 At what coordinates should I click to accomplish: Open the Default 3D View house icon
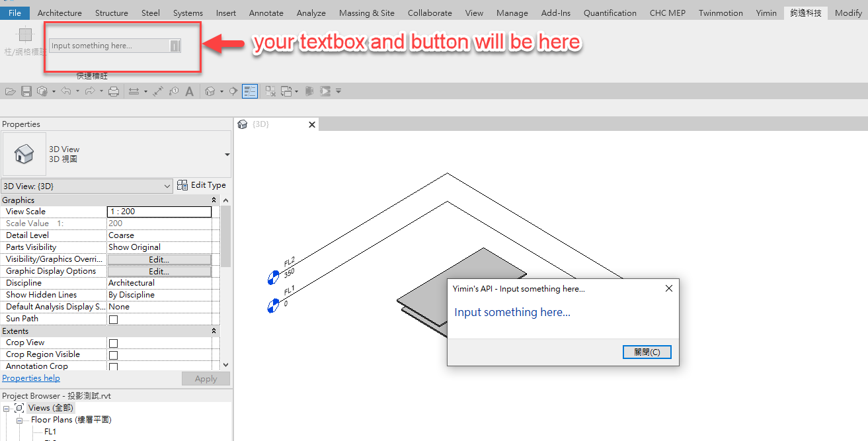[210, 91]
